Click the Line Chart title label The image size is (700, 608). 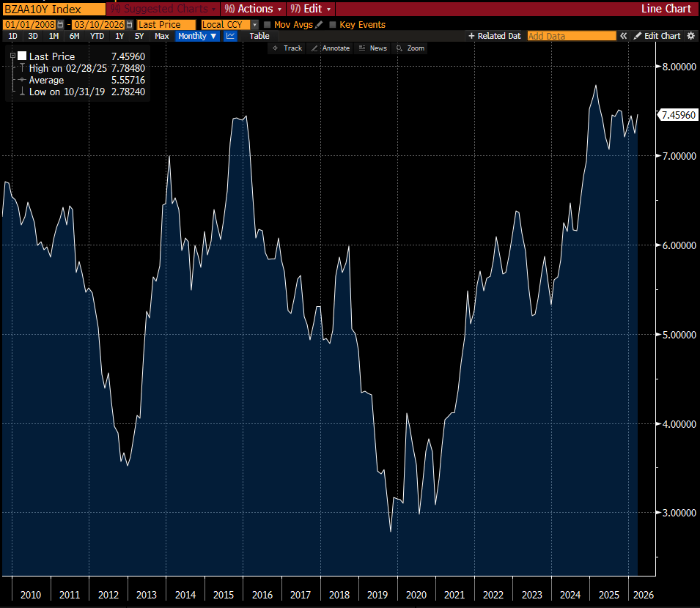(x=666, y=9)
